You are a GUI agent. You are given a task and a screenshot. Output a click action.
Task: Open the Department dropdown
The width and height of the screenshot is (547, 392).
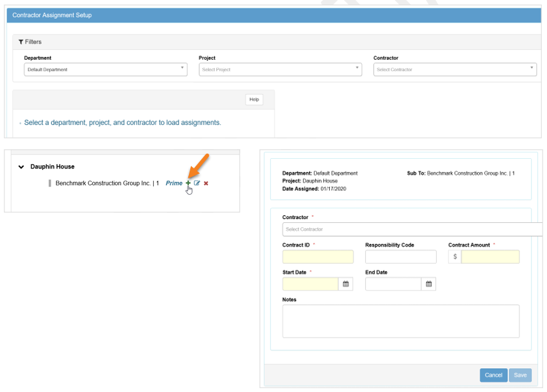point(106,69)
